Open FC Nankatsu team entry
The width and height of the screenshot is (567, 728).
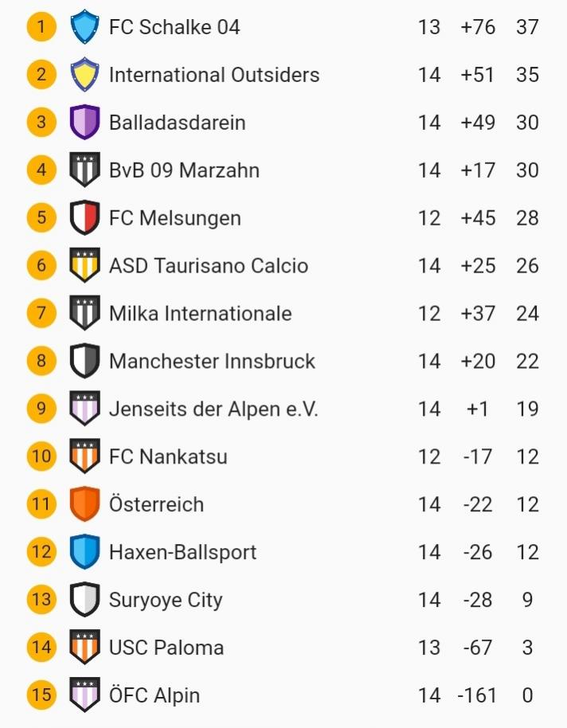168,456
